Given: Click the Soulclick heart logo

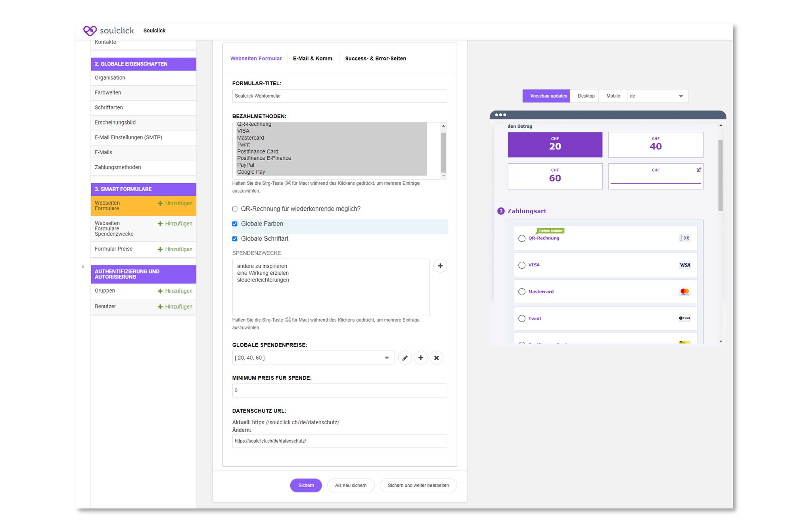Looking at the screenshot, I should 90,31.
